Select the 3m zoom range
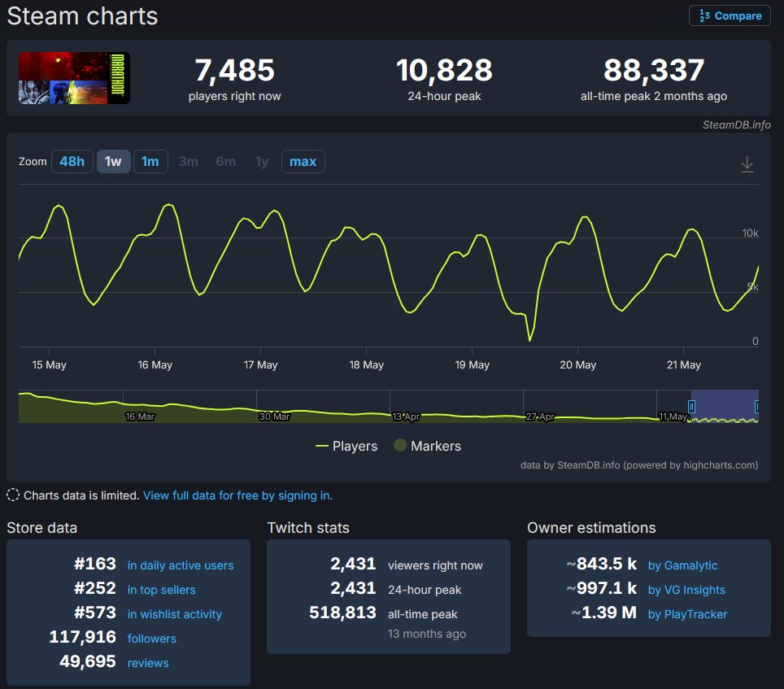 coord(188,162)
